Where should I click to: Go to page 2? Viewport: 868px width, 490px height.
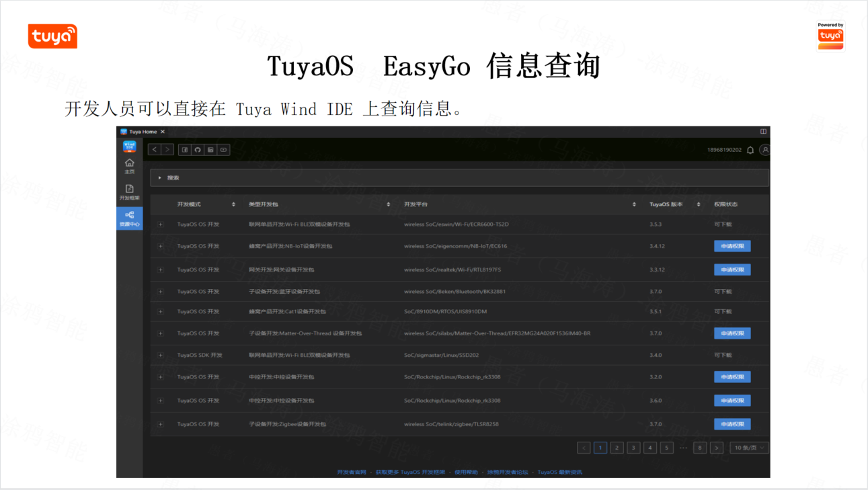617,448
